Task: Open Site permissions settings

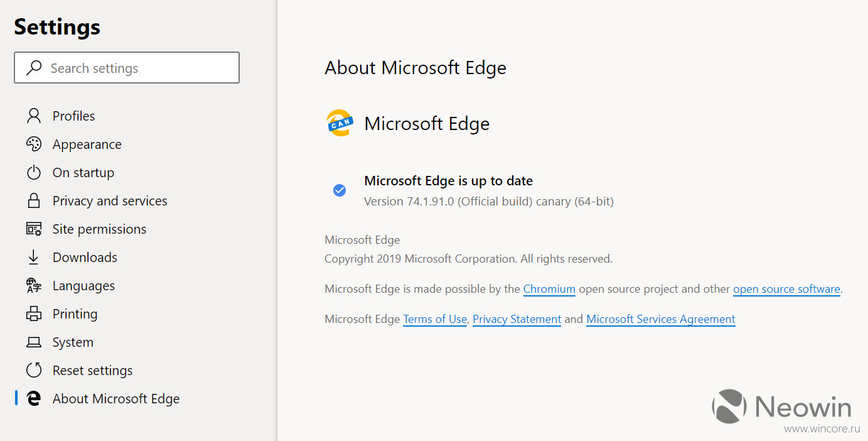Action: coord(99,229)
